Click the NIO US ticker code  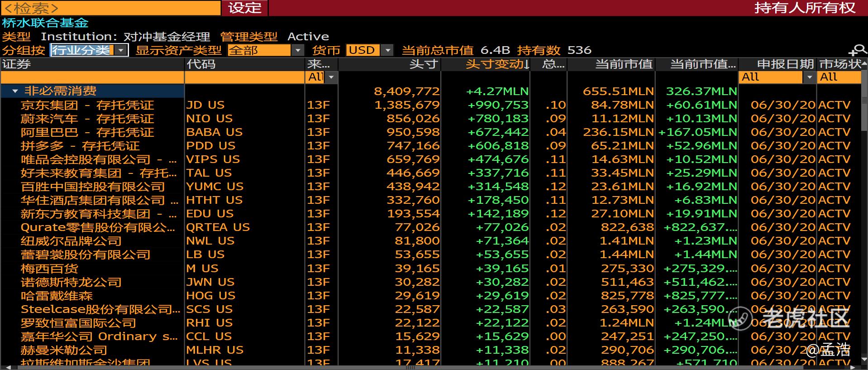coord(210,119)
